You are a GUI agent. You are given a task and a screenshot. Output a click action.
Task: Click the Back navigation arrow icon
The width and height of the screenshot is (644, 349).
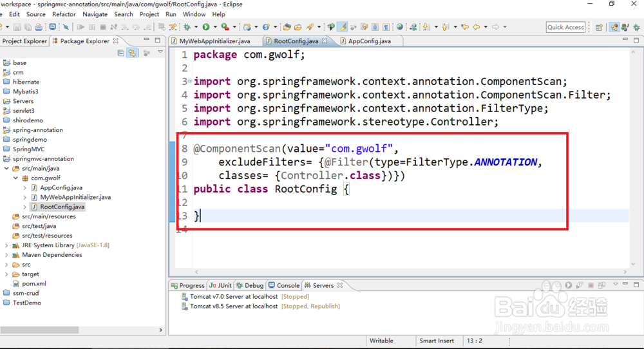point(476,27)
